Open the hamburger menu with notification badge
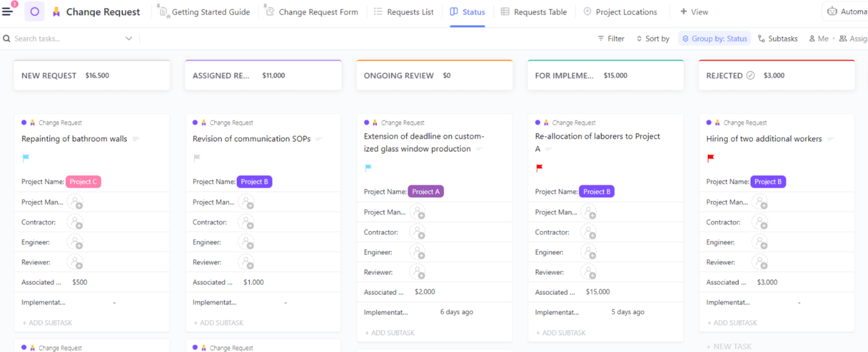 (x=8, y=11)
